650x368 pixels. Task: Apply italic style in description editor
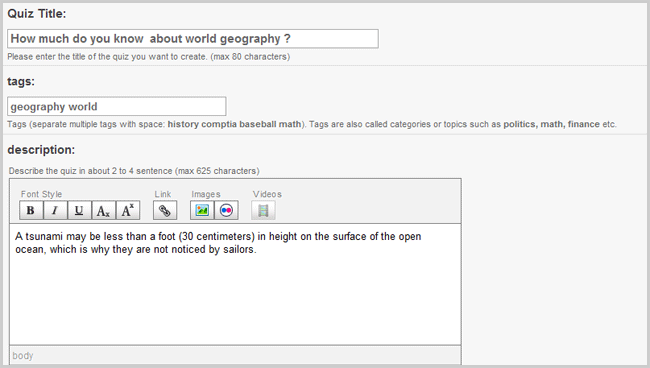(x=55, y=211)
